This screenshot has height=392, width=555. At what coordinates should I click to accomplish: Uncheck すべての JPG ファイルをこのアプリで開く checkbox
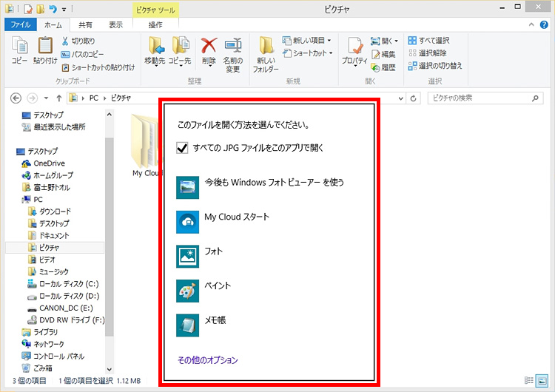[183, 149]
